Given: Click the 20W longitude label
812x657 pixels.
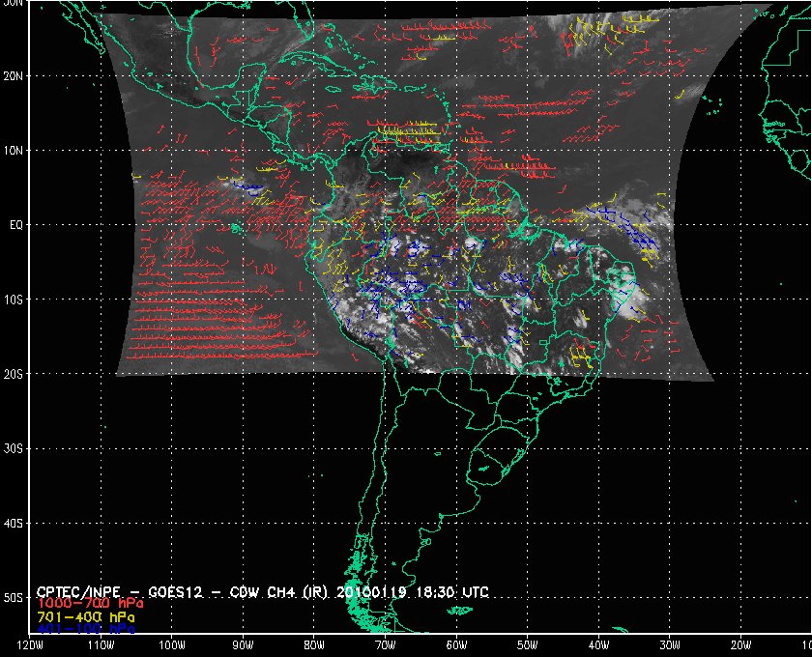Looking at the screenshot, I should click(x=741, y=645).
